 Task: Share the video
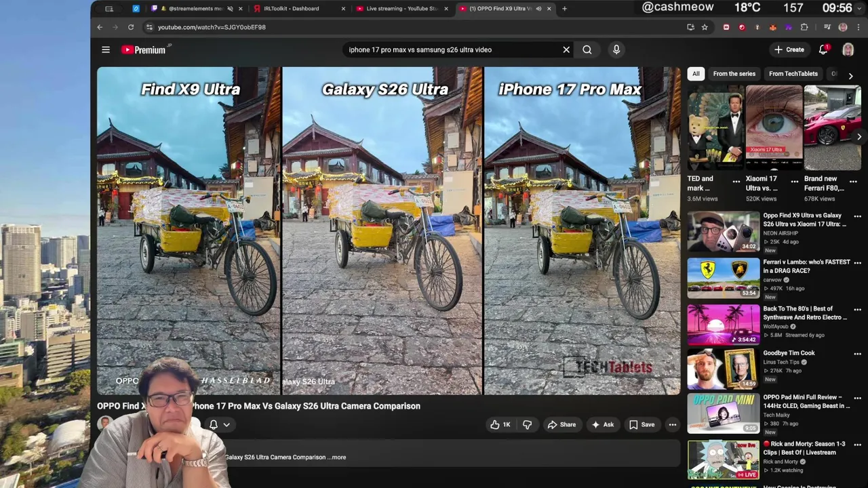(561, 425)
